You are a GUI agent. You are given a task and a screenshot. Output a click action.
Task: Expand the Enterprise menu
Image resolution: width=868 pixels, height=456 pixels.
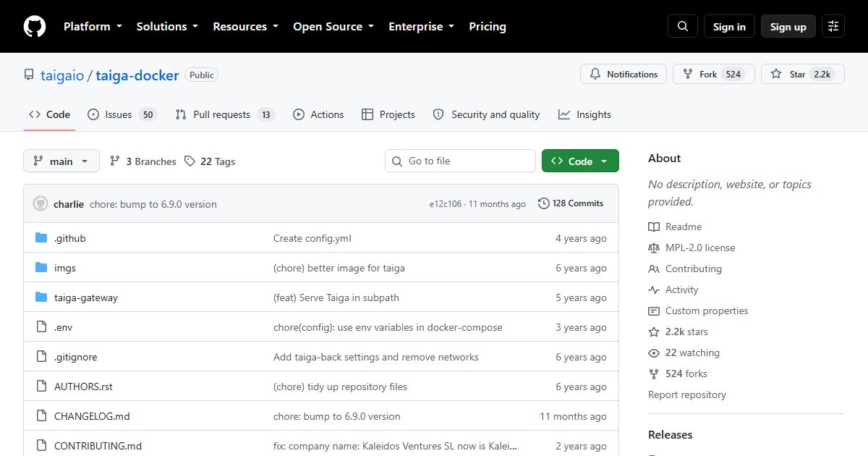[x=422, y=27]
